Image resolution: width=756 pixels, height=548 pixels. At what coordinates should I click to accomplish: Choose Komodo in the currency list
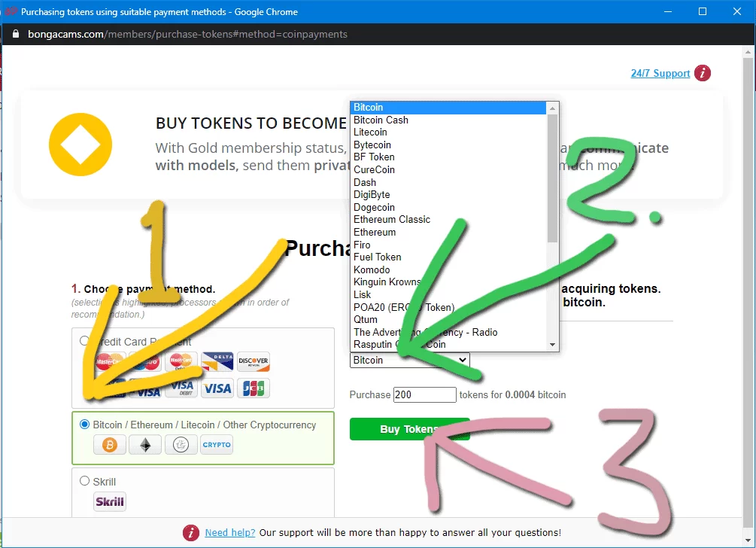[x=448, y=269]
